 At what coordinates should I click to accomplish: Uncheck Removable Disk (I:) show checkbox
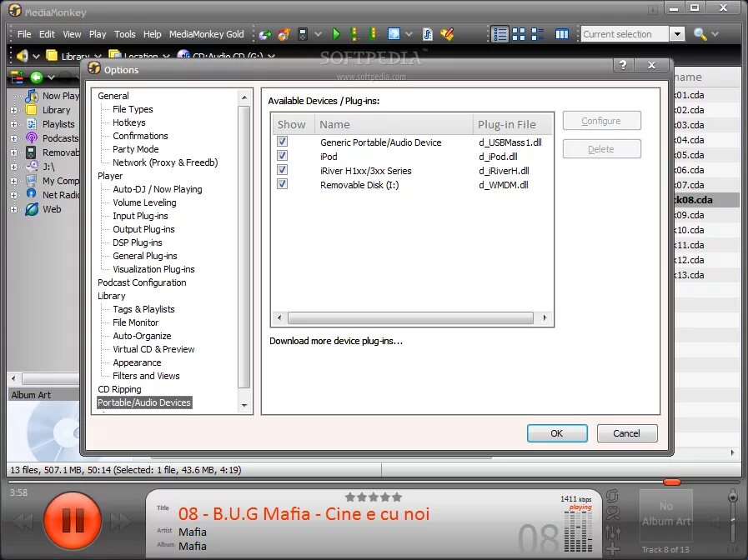pos(283,184)
